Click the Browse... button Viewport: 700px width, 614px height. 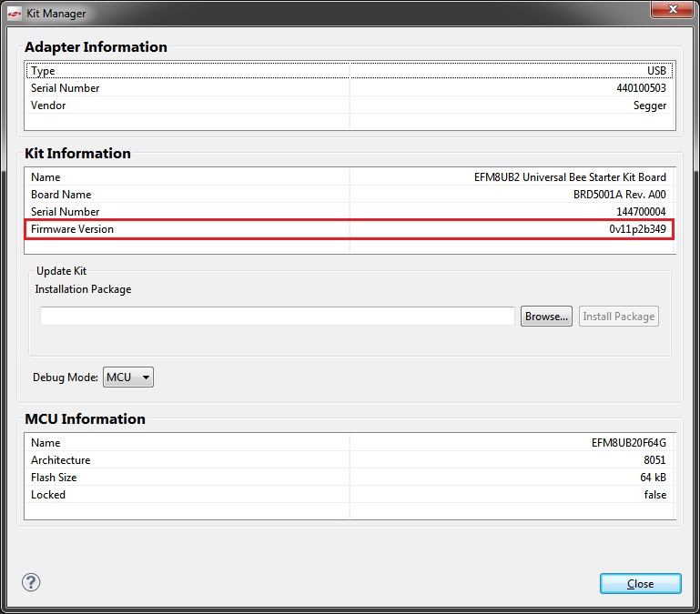546,317
